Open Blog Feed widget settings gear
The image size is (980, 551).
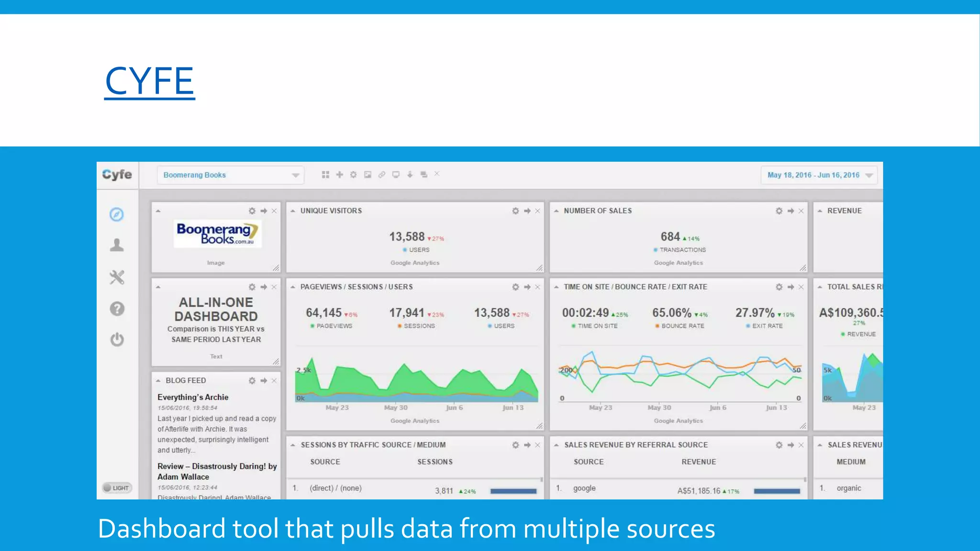click(252, 381)
